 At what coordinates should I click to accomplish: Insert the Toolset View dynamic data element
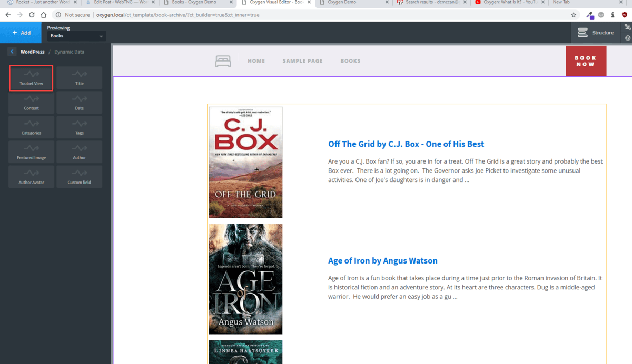pos(31,78)
